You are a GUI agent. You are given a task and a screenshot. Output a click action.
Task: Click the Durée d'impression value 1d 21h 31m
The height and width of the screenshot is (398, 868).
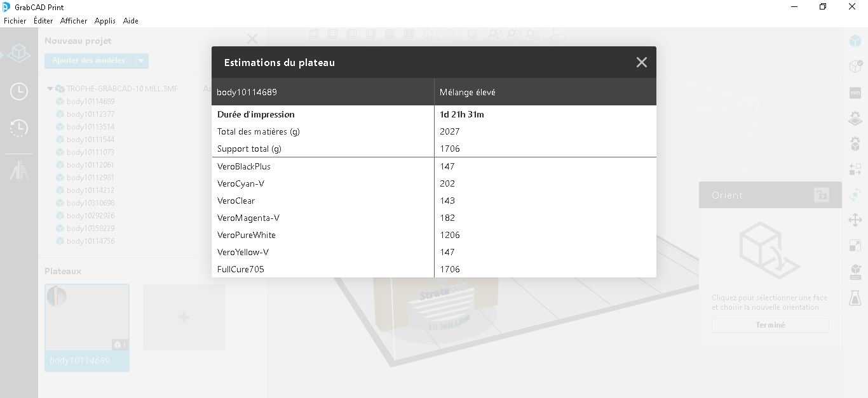tap(462, 115)
